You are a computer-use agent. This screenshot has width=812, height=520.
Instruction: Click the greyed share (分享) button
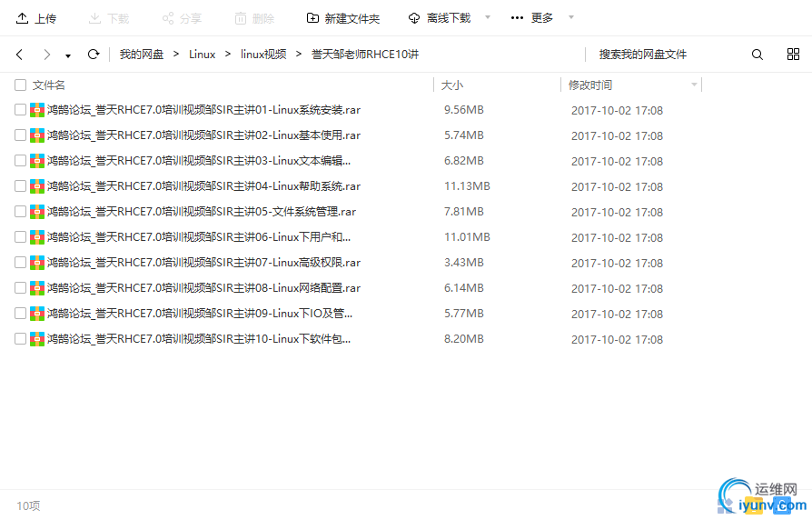[182, 19]
